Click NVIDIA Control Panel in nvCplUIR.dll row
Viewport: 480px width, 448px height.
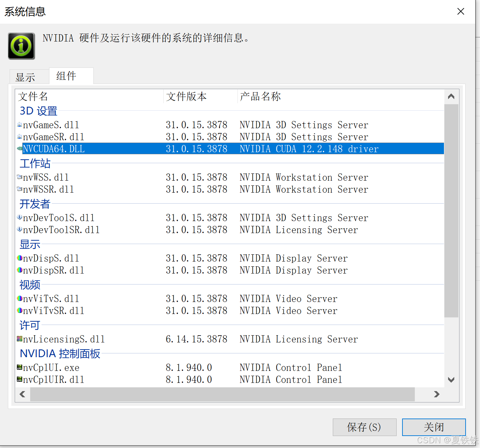291,379
